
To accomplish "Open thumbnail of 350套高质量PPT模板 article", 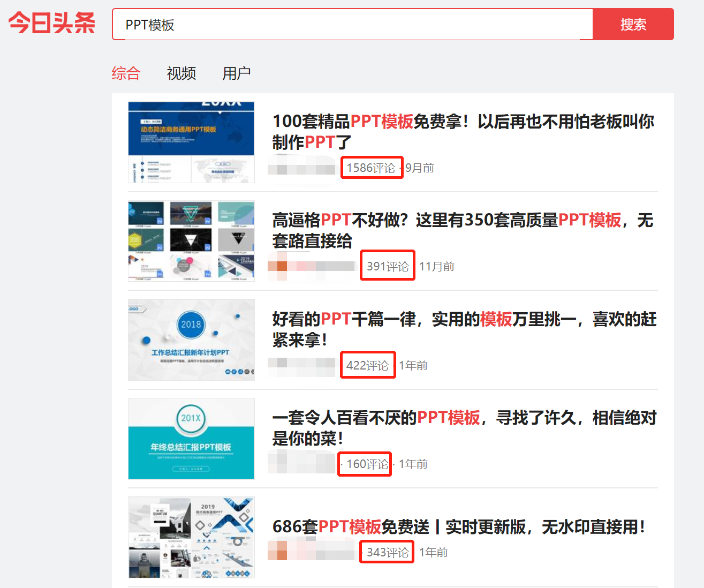I will 191,241.
